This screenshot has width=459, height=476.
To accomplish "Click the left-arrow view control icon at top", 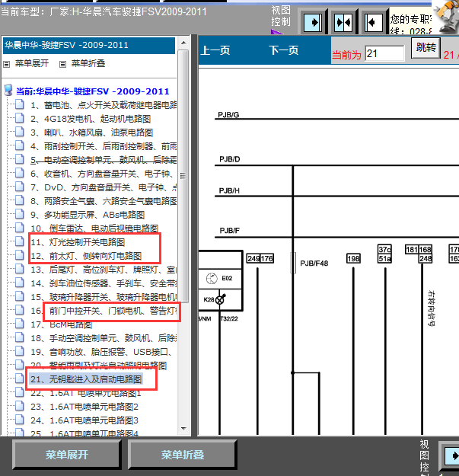I will pyautogui.click(x=374, y=22).
